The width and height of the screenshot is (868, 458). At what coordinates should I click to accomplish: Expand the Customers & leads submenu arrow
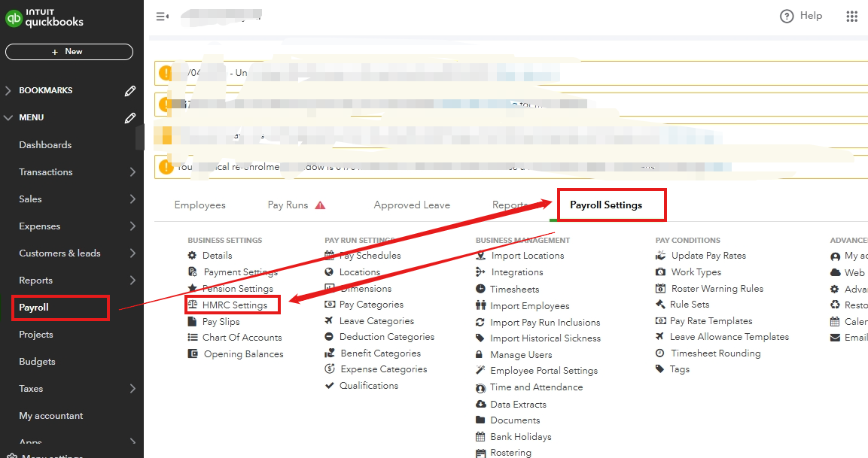[132, 253]
